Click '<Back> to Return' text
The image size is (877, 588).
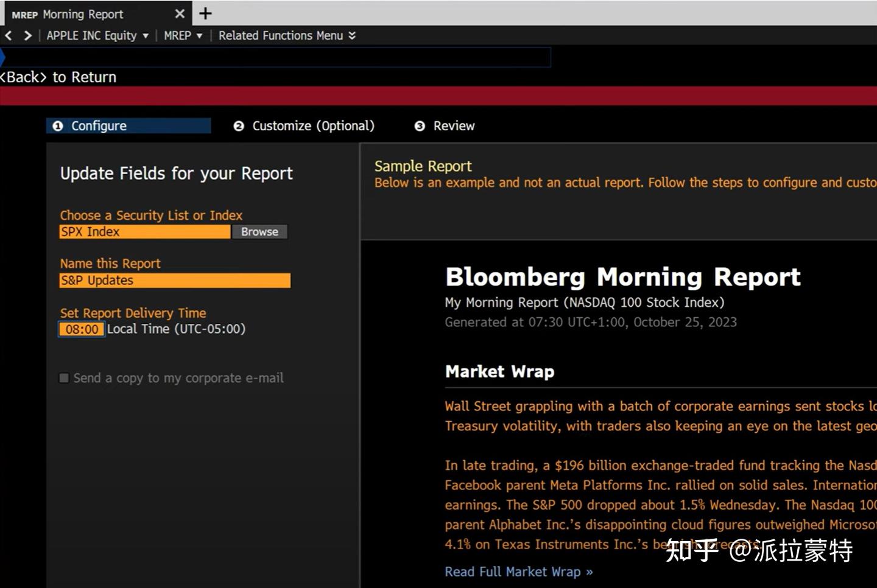tap(58, 77)
